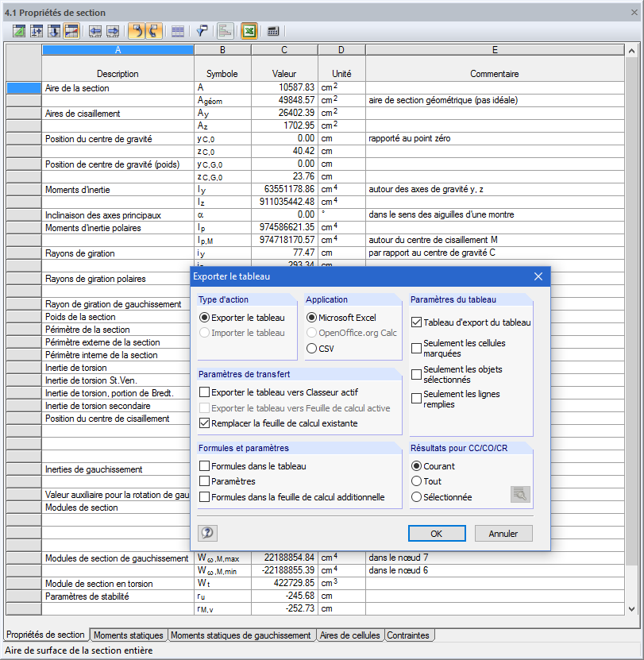
Task: Click the diagram view icon in the toolbar
Action: tap(224, 31)
